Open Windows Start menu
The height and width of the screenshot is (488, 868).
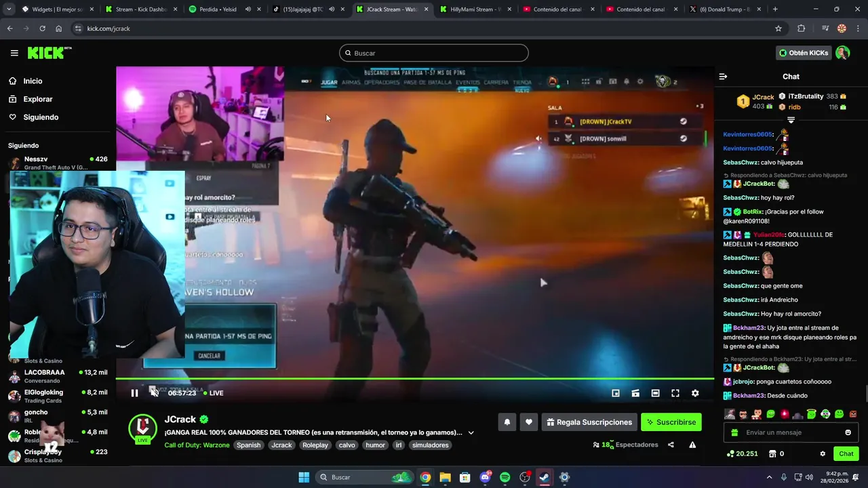(x=304, y=477)
